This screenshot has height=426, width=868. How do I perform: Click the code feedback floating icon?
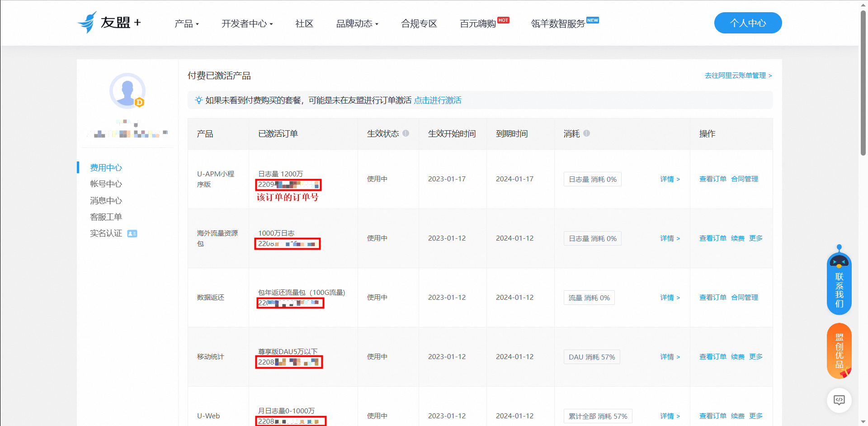pos(839,400)
